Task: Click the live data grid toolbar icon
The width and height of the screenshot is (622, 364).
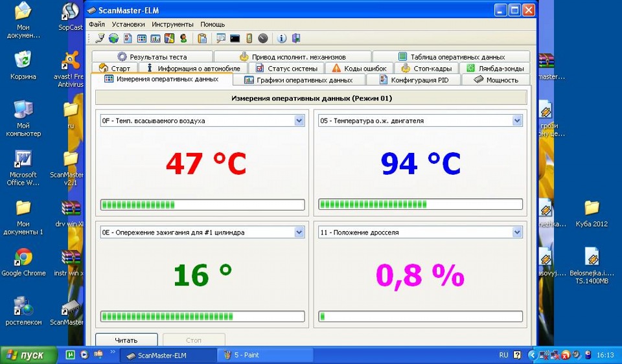Action: [142, 38]
